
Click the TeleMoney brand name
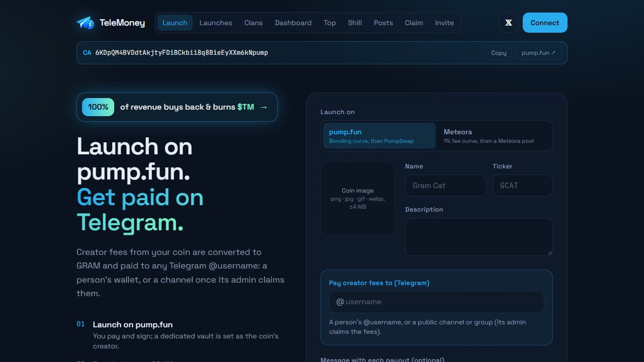click(x=122, y=23)
